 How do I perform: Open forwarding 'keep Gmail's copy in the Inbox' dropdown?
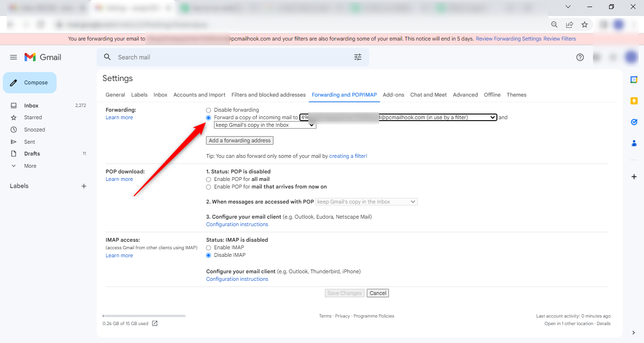pos(265,125)
